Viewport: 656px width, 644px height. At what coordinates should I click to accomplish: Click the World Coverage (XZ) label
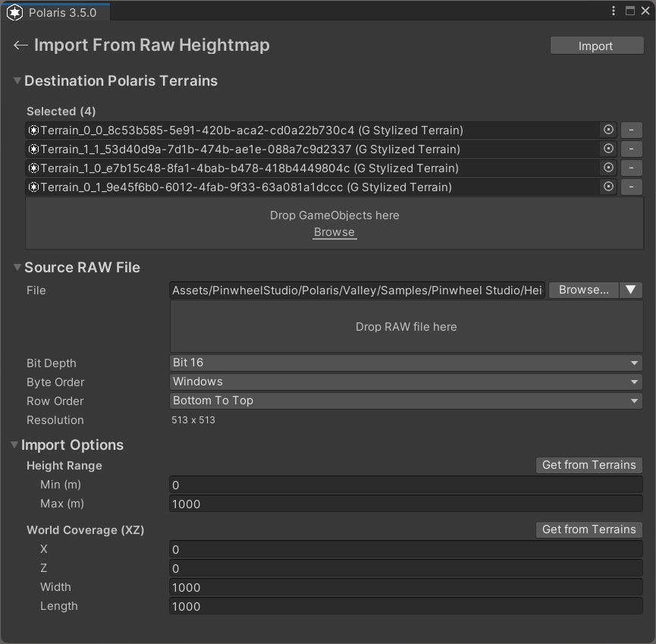pyautogui.click(x=86, y=530)
